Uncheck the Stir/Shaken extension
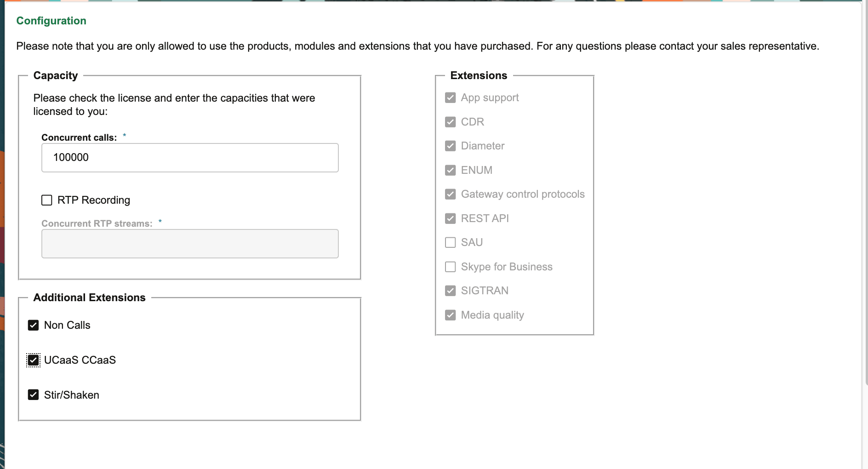Viewport: 868px width, 469px height. coord(33,395)
